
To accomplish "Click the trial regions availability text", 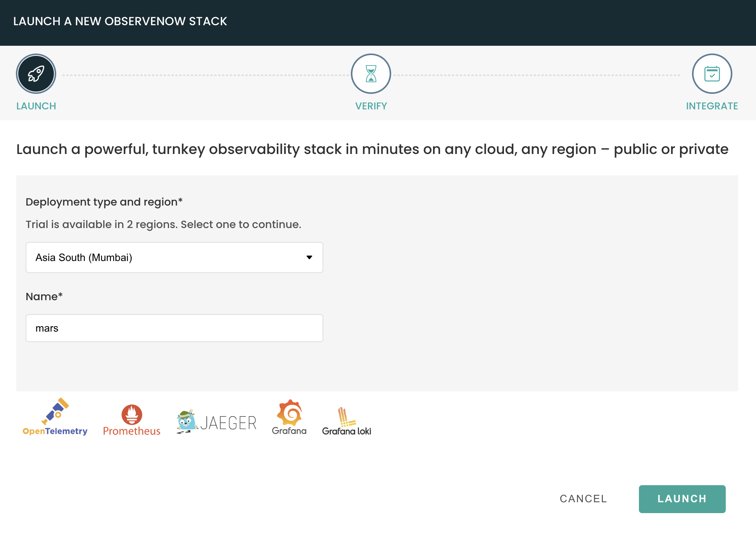I will [163, 225].
